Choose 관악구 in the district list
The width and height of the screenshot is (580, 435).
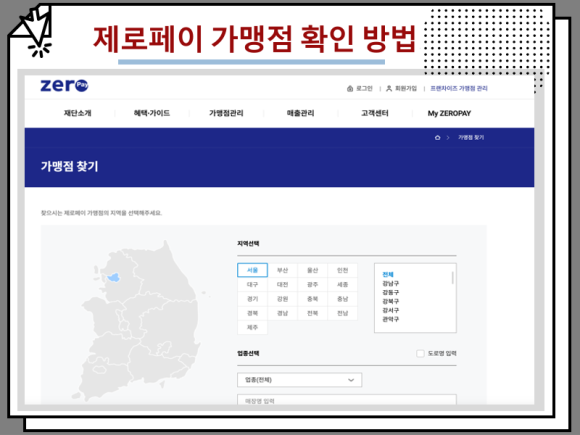[391, 319]
